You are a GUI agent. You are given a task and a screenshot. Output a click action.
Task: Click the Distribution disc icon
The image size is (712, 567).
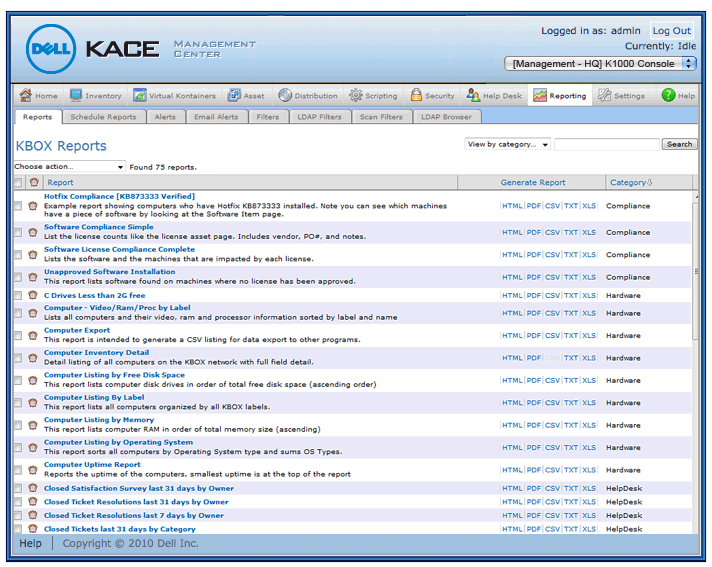[285, 96]
